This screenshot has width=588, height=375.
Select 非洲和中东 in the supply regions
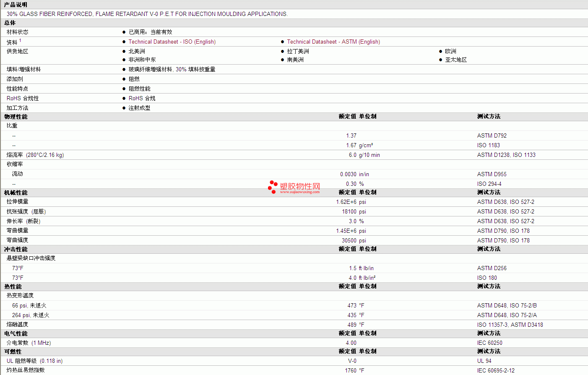[x=142, y=60]
